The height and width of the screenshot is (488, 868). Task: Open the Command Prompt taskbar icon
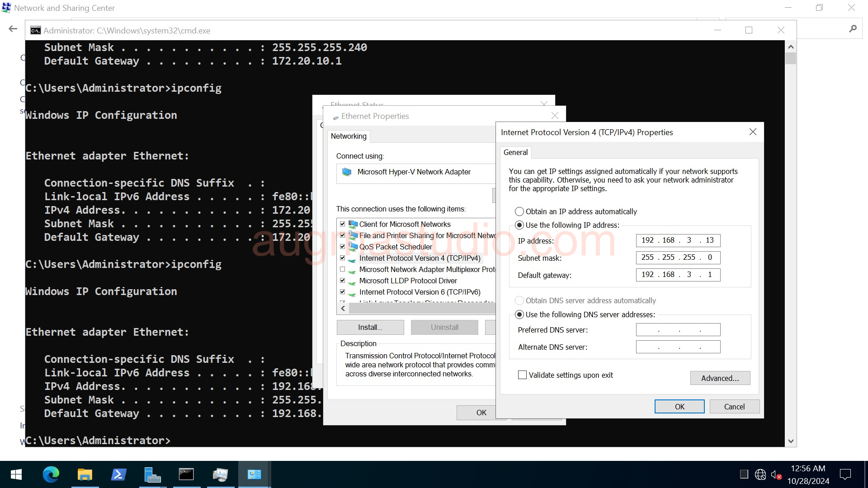click(x=187, y=474)
